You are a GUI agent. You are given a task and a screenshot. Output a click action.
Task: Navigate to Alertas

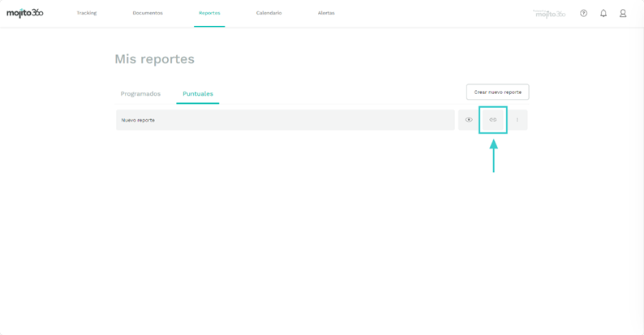(x=326, y=13)
